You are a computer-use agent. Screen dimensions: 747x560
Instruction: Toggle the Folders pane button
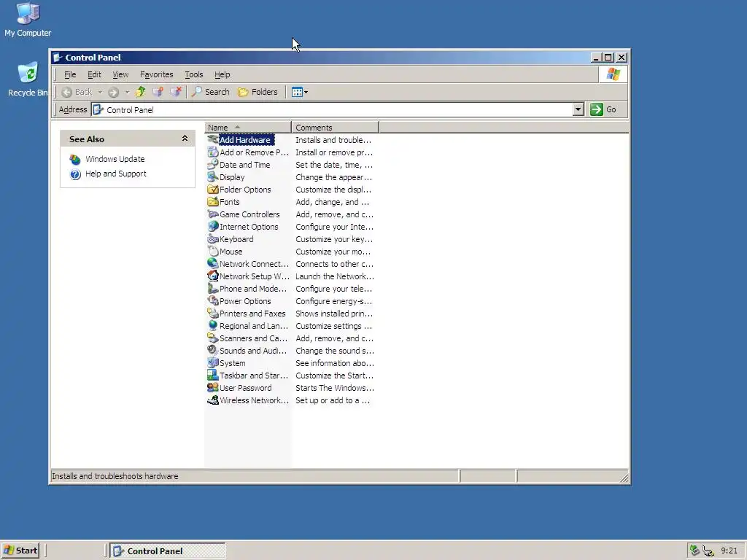pyautogui.click(x=258, y=92)
